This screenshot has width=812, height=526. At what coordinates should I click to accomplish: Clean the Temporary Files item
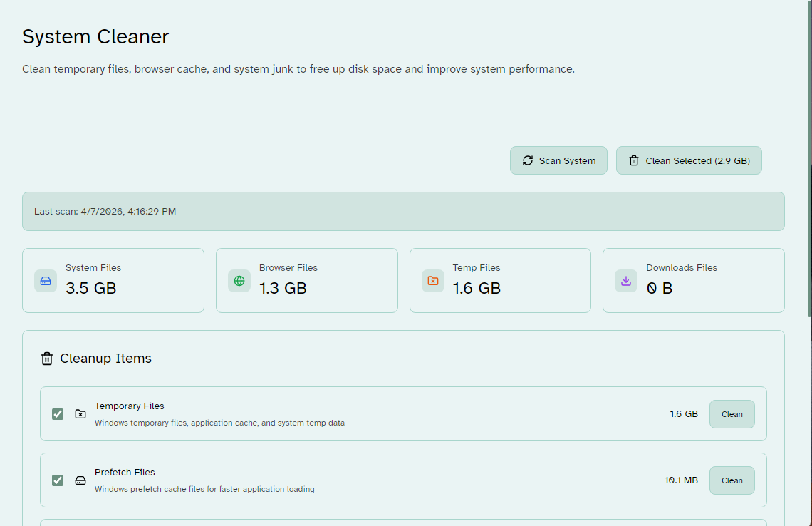pos(732,414)
